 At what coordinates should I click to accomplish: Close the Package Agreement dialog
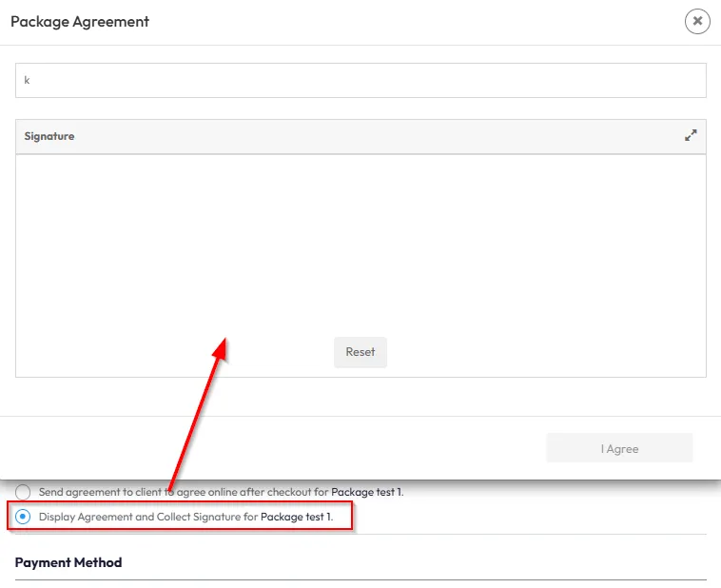coord(697,21)
